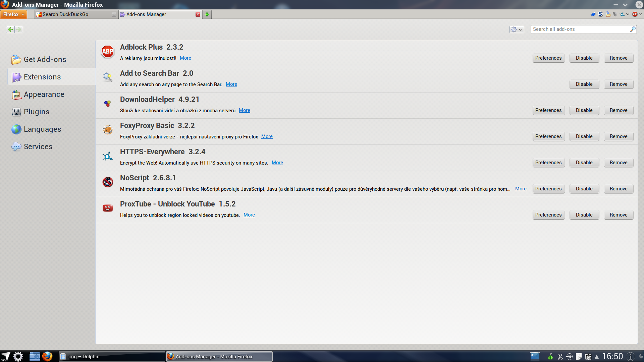Remove Add to Search Bar extension
644x362 pixels.
tap(619, 84)
